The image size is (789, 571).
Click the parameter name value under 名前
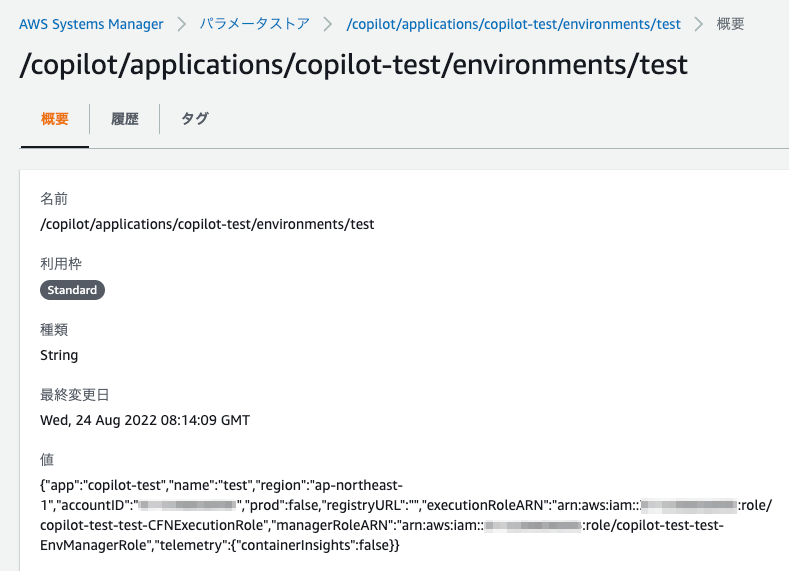pyautogui.click(x=207, y=224)
